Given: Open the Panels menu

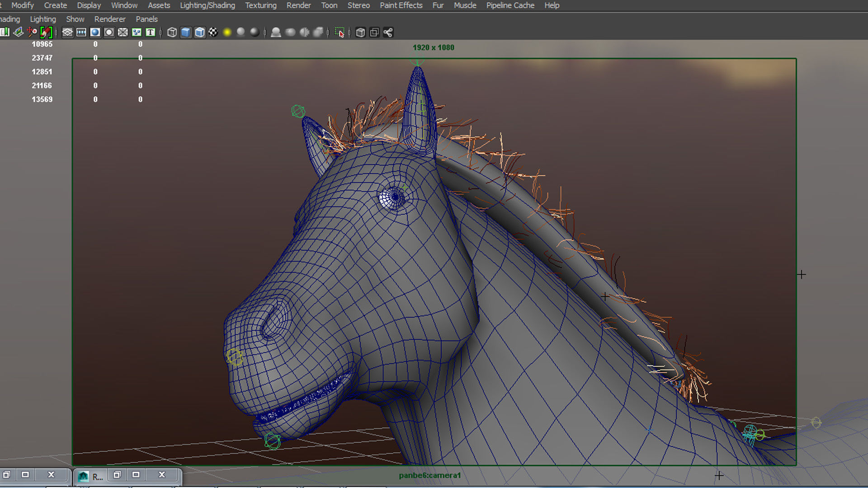Looking at the screenshot, I should click(147, 19).
